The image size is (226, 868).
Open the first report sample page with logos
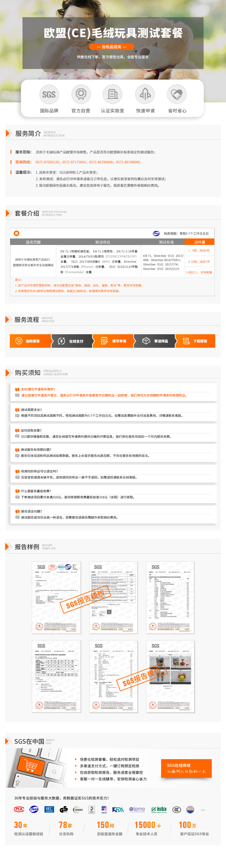(x=56, y=598)
